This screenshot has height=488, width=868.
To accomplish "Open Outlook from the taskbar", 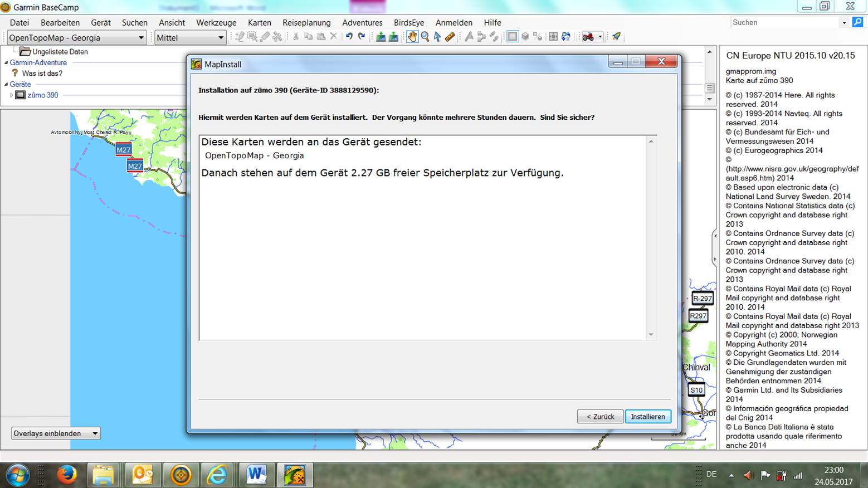I will coord(143,475).
